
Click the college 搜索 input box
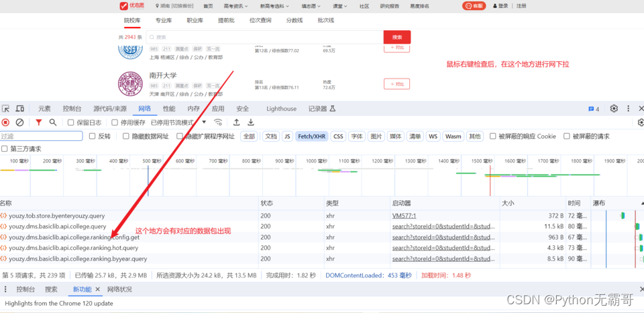[x=265, y=37]
